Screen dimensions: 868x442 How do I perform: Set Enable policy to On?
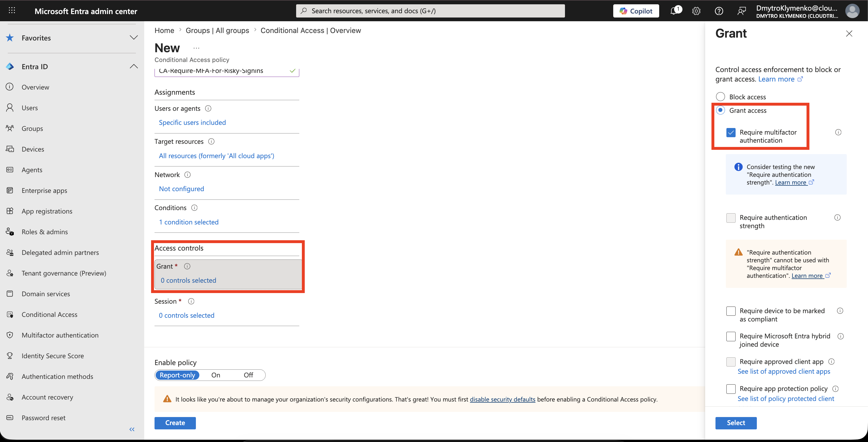pyautogui.click(x=216, y=375)
